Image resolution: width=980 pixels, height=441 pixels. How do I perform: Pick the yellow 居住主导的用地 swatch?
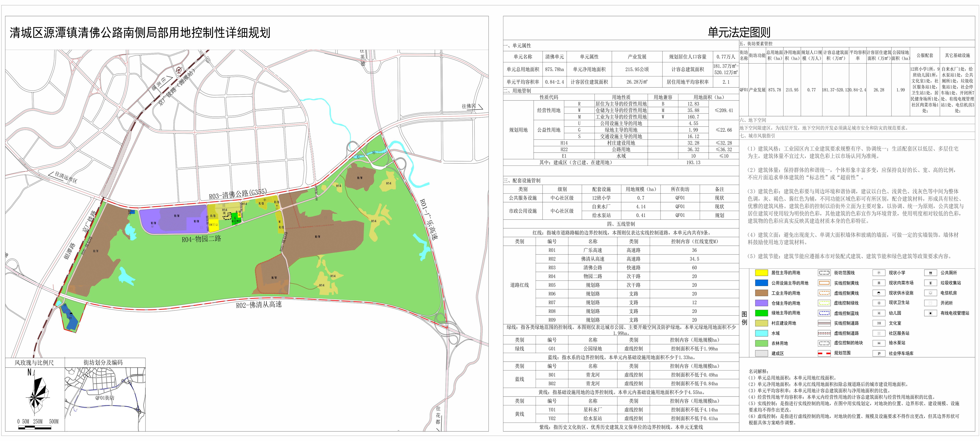[761, 273]
